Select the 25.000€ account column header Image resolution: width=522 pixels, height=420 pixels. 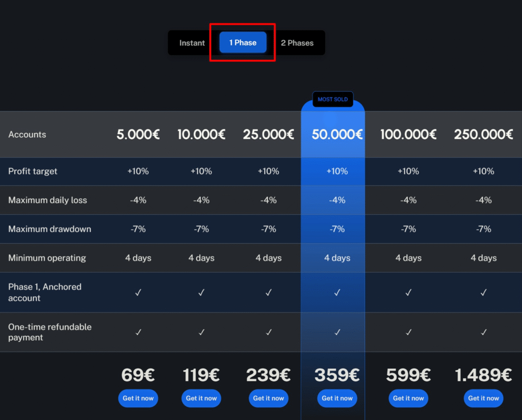coord(269,135)
